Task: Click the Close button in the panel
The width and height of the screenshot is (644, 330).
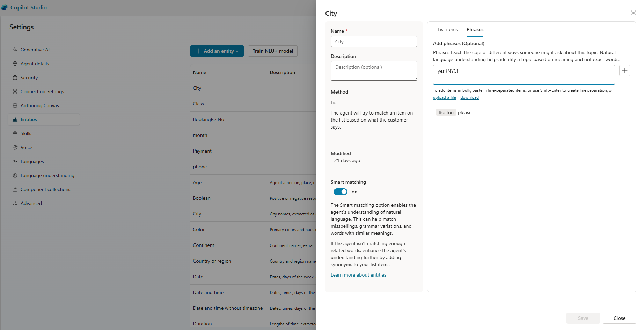Action: click(x=619, y=318)
